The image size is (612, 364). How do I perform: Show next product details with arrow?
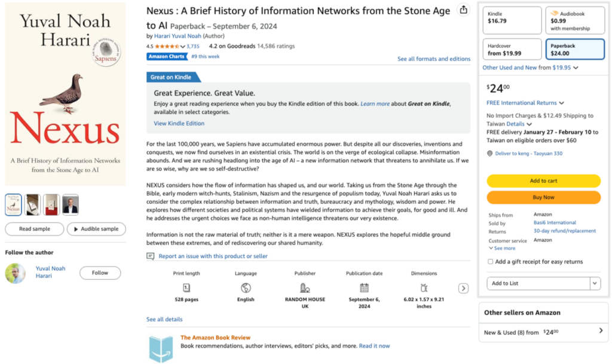[x=463, y=288]
